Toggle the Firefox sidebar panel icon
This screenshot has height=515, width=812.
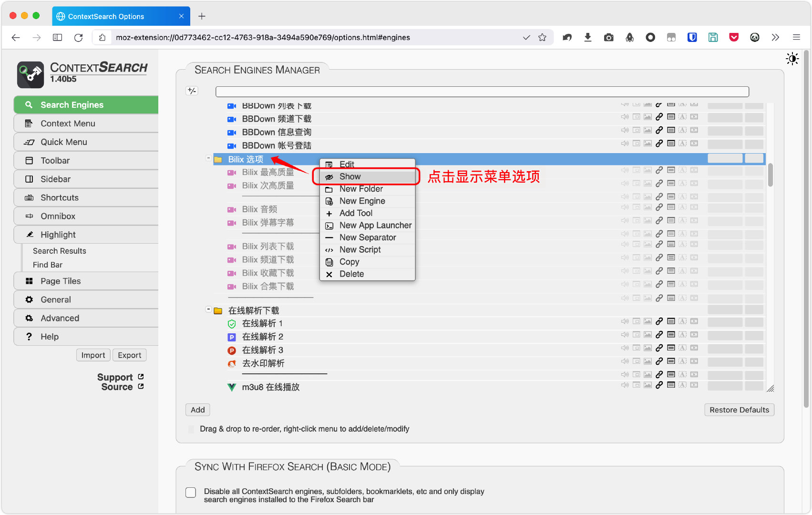click(x=58, y=38)
